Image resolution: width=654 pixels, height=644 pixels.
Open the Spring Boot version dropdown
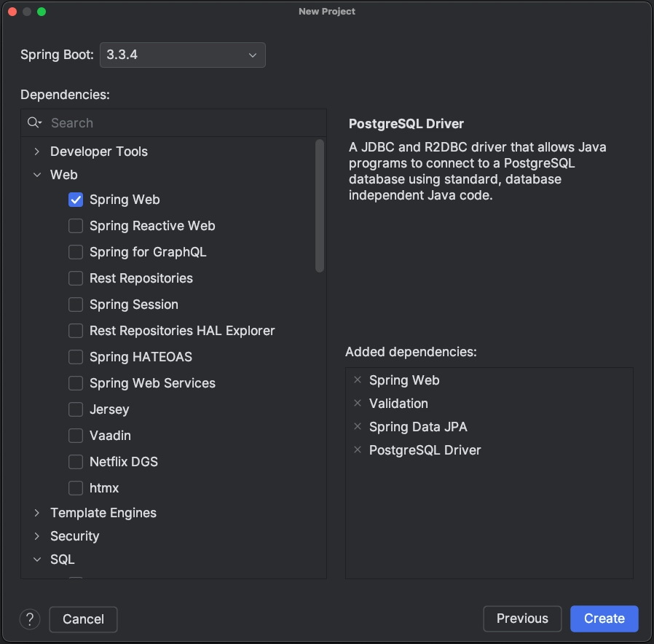click(x=182, y=55)
